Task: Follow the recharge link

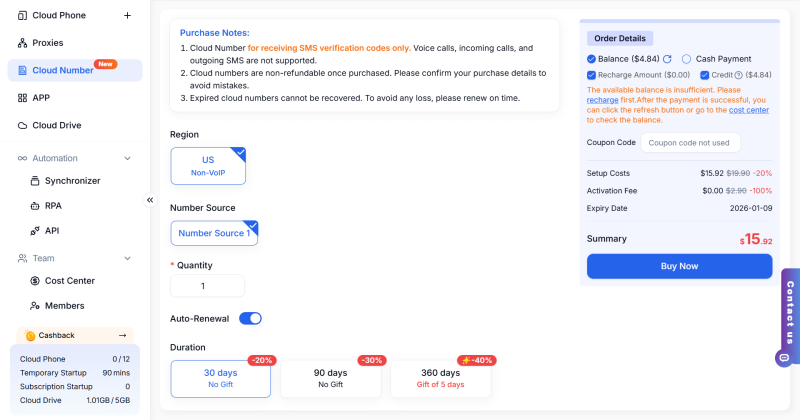Action: pyautogui.click(x=602, y=101)
